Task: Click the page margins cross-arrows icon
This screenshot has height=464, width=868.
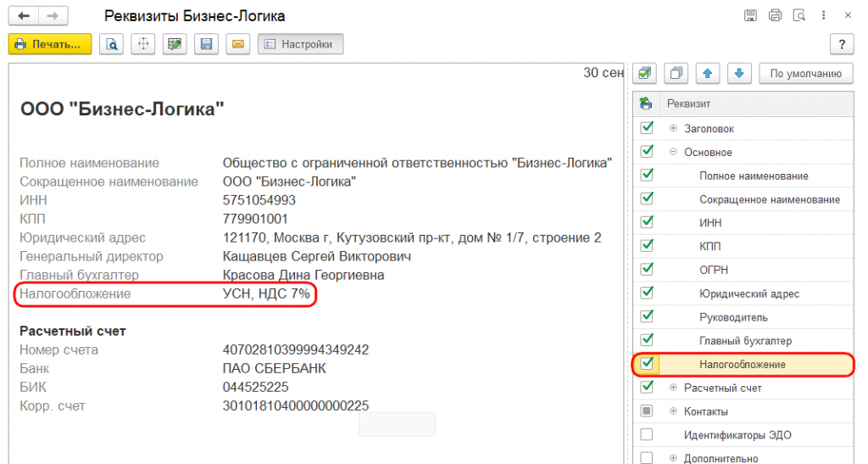Action: point(142,44)
